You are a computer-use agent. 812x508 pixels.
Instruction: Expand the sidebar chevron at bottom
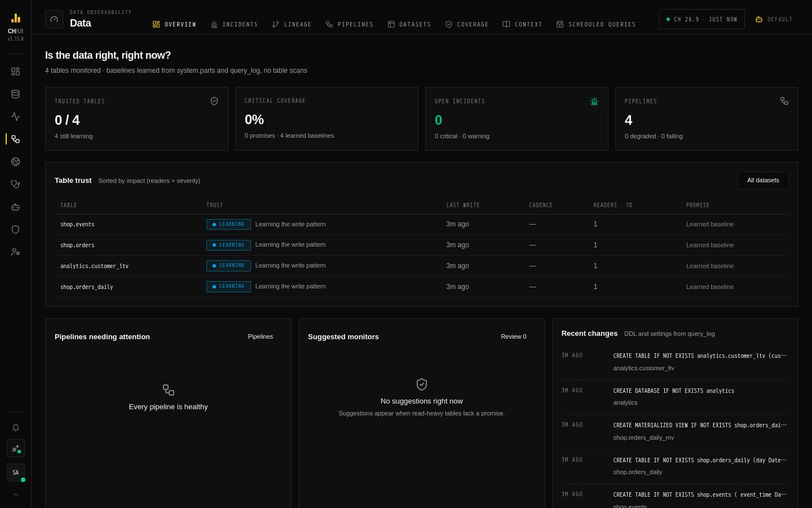point(16,494)
